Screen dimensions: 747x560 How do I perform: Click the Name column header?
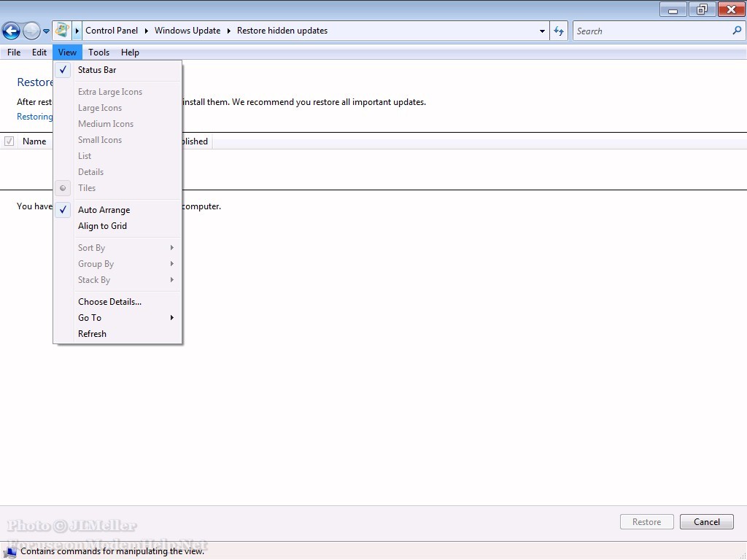(x=34, y=141)
